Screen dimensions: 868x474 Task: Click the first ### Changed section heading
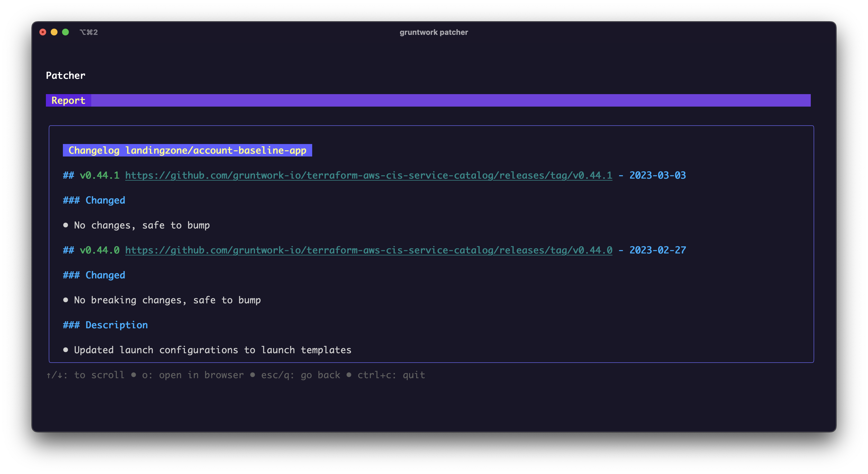[94, 200]
